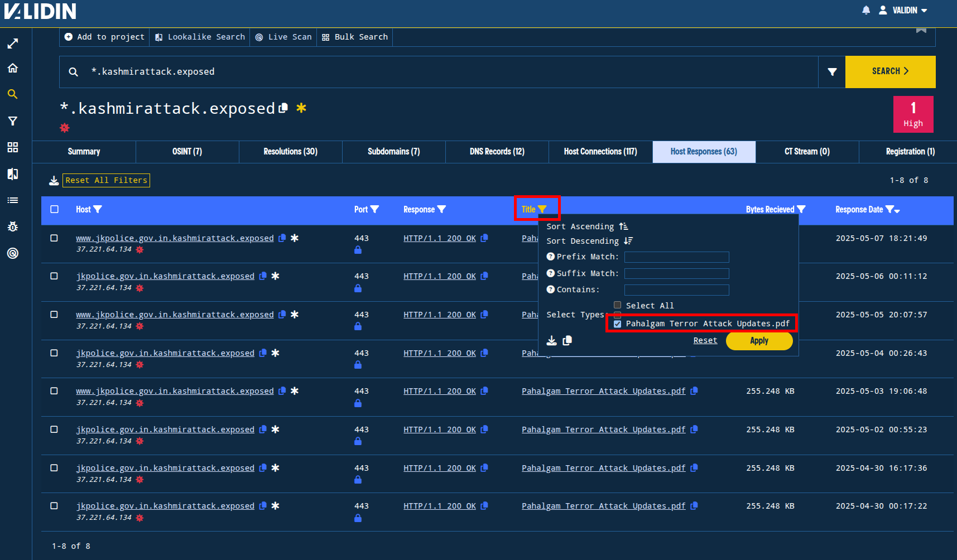Open Lookalike Search
This screenshot has width=957, height=560.
(x=200, y=37)
